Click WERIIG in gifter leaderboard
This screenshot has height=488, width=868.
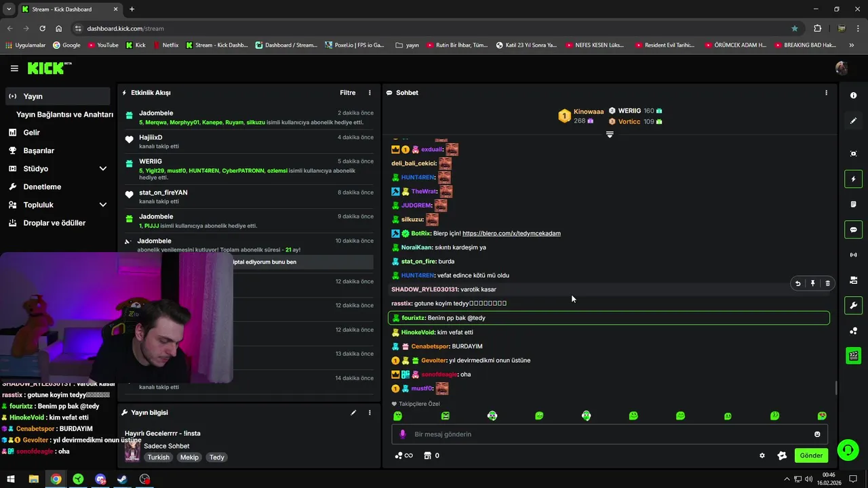point(635,110)
